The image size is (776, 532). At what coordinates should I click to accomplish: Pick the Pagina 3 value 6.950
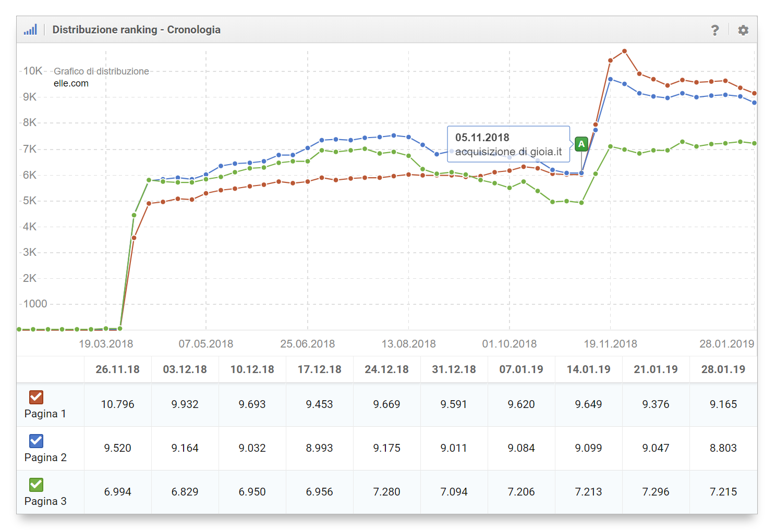[252, 492]
